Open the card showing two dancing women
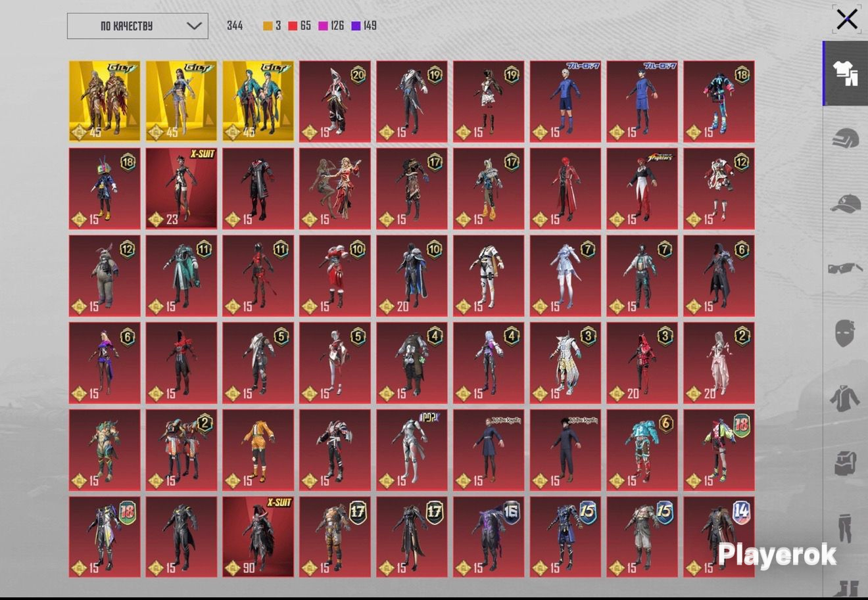Viewport: 868px width, 600px height. click(335, 189)
